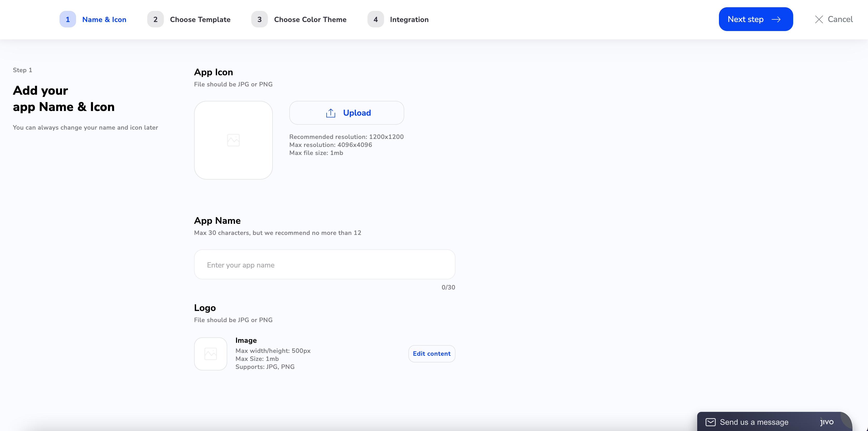
Task: Click step number 2 badge
Action: [x=155, y=19]
